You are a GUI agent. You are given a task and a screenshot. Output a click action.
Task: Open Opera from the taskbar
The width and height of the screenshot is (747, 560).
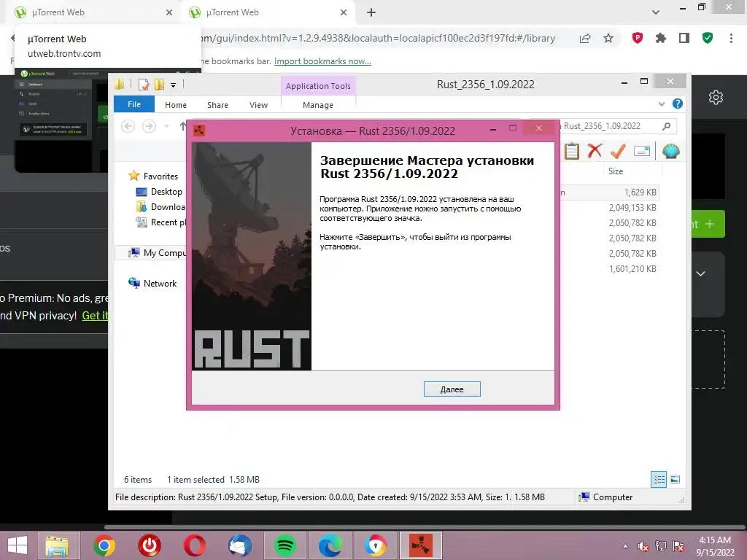point(194,545)
